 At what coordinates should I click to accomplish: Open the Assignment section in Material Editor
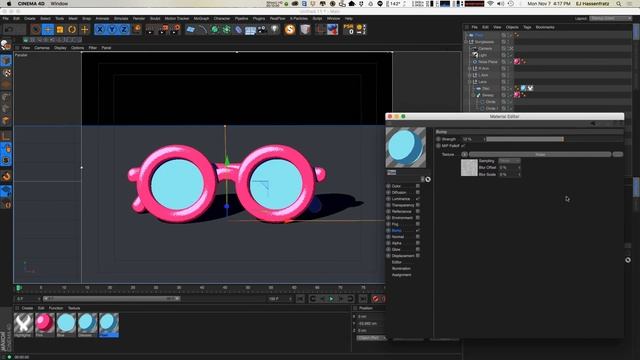tap(402, 275)
